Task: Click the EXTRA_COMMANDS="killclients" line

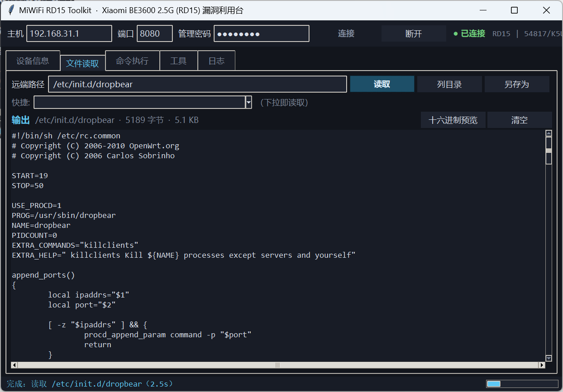Action: coord(75,245)
